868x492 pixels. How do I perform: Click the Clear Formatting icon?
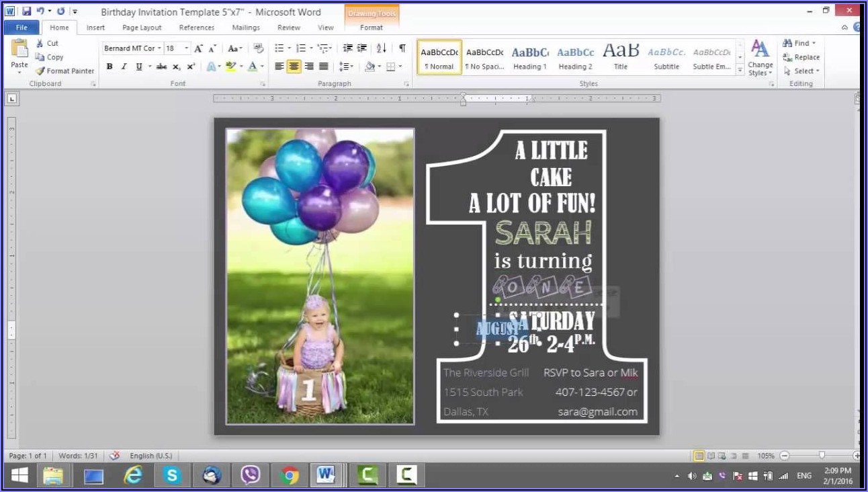258,48
